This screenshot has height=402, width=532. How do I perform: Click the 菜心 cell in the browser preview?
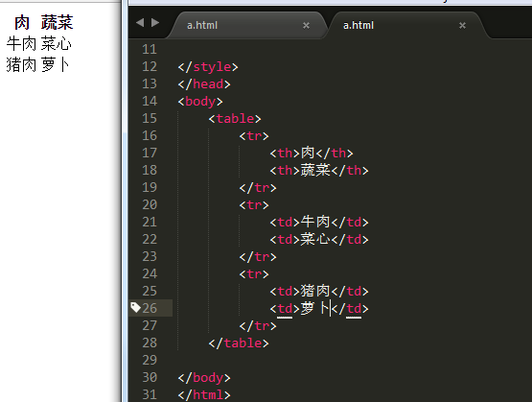coord(57,44)
